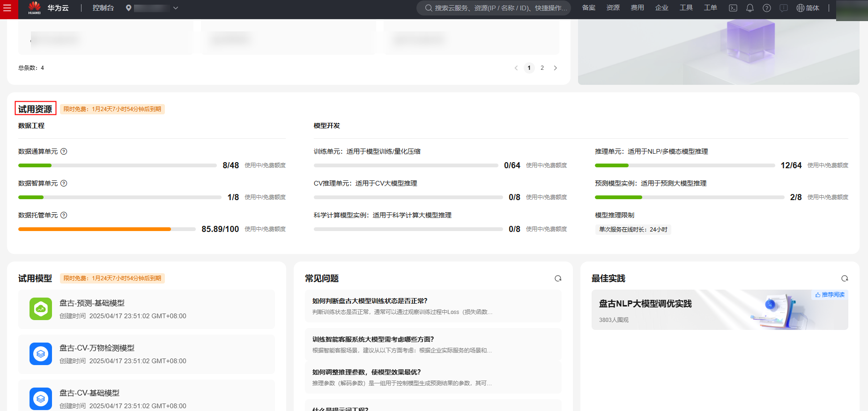This screenshot has width=868, height=411.
Task: Click the feedback speech bubble icon
Action: pos(784,8)
